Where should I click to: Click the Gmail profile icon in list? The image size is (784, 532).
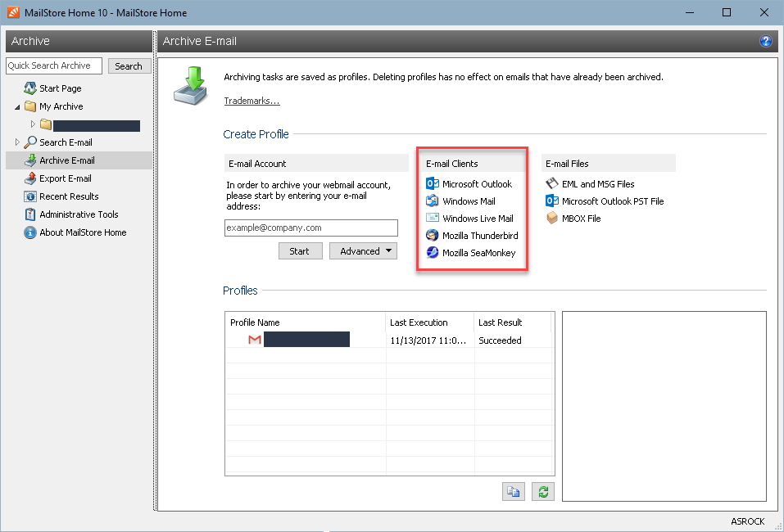click(x=255, y=340)
